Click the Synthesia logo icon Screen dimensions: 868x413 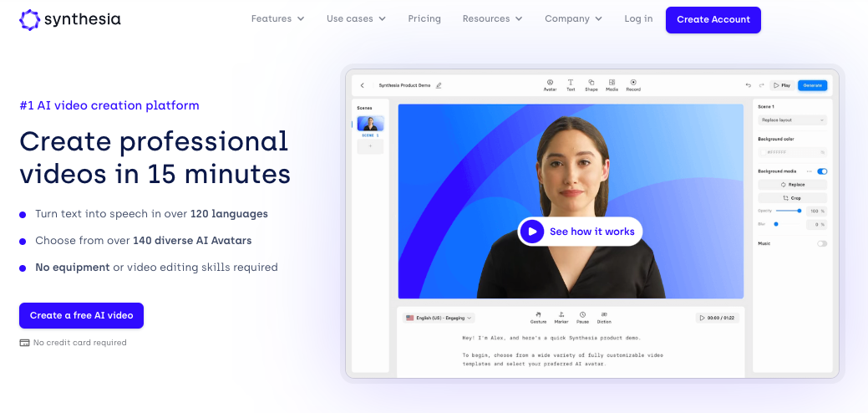pos(29,19)
